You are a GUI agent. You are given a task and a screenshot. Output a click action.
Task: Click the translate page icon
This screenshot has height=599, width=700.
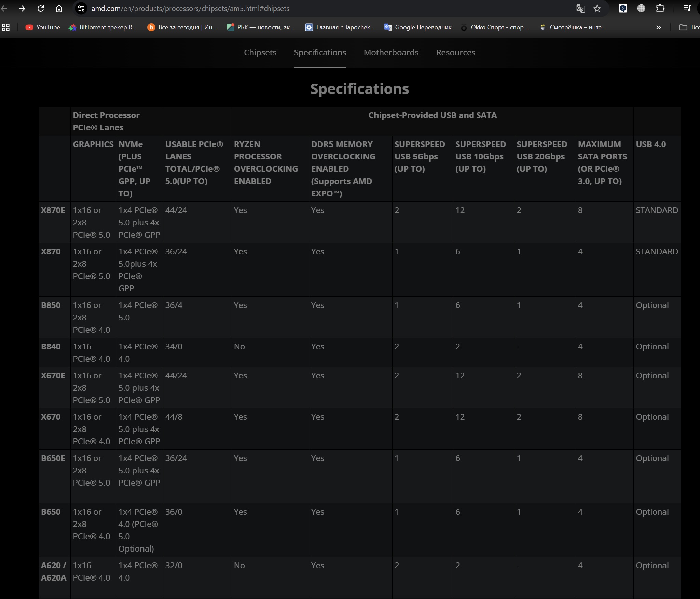(x=580, y=9)
